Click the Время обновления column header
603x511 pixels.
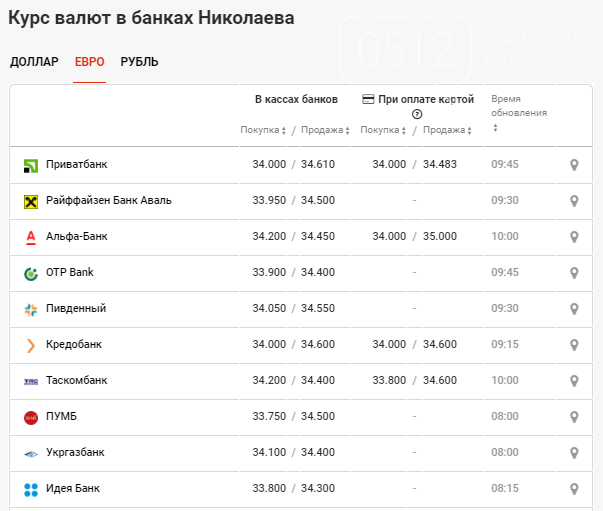519,106
